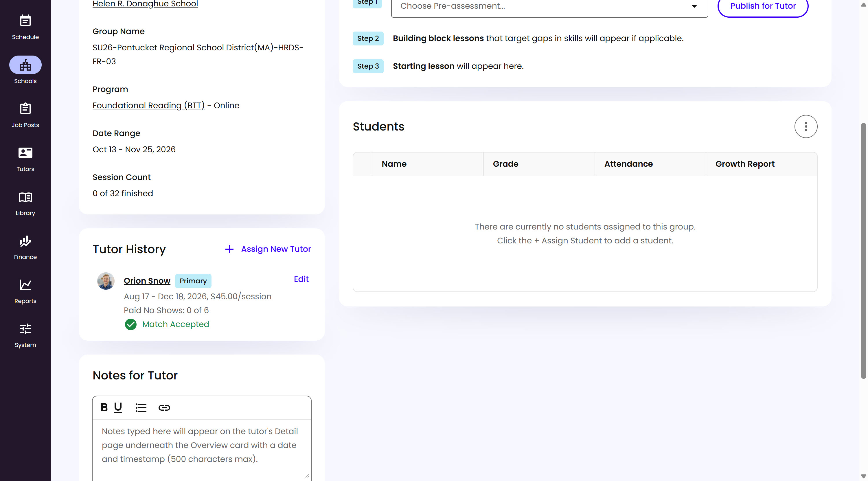Open the Choose Pre-assessment dropdown
This screenshot has height=481, width=868.
(x=549, y=6)
